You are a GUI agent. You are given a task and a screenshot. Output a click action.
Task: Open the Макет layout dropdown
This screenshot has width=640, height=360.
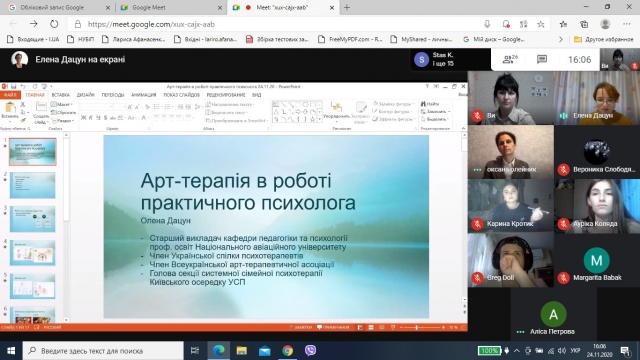62,104
